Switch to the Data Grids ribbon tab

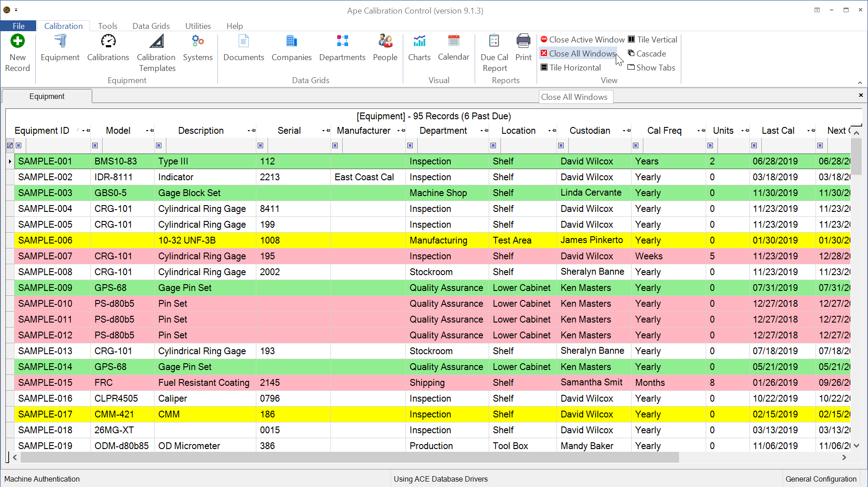click(x=151, y=26)
